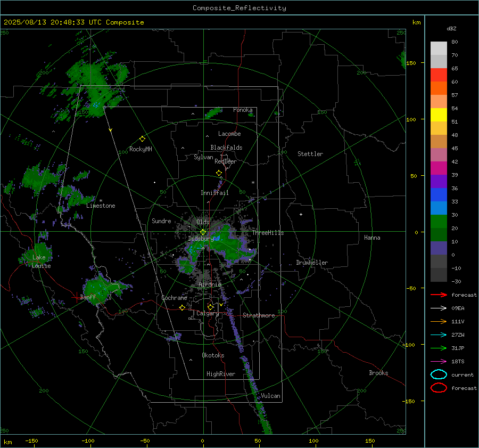Click the Ponoka city label

click(x=243, y=110)
